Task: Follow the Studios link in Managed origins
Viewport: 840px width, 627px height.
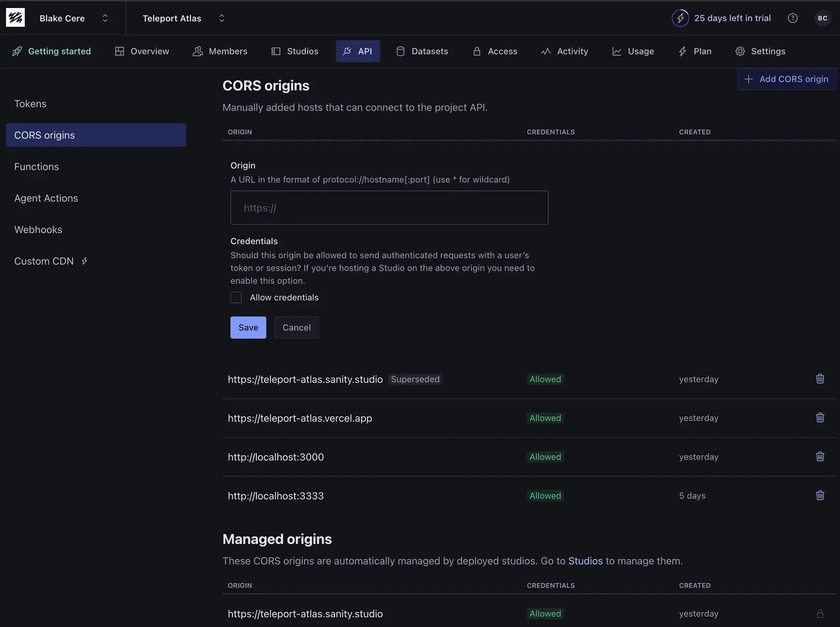Action: point(585,561)
